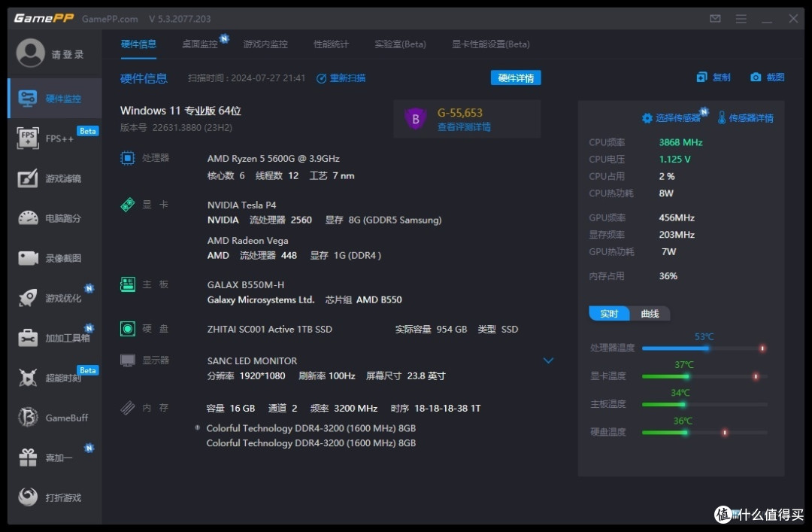The width and height of the screenshot is (812, 532).
Task: Select the 性能统计 tab
Action: (x=331, y=44)
